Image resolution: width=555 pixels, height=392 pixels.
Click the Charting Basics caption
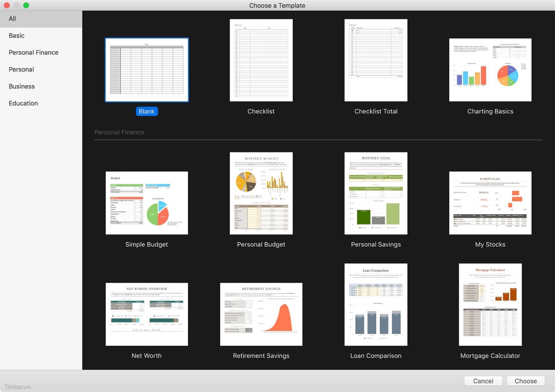(x=490, y=111)
